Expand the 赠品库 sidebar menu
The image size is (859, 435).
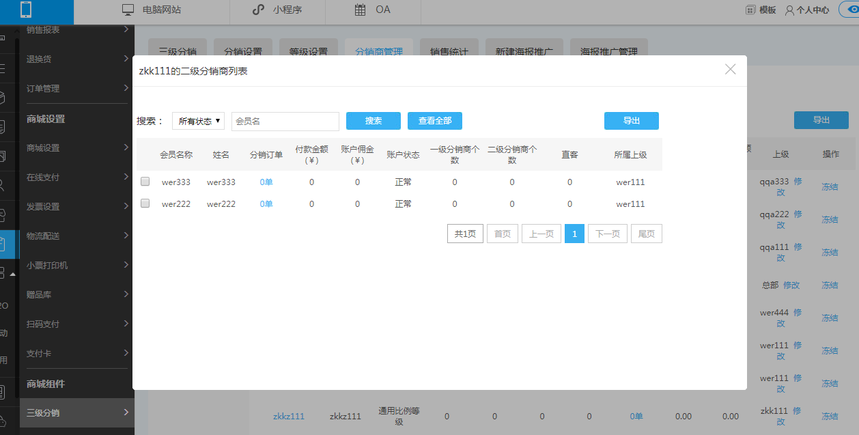click(77, 295)
